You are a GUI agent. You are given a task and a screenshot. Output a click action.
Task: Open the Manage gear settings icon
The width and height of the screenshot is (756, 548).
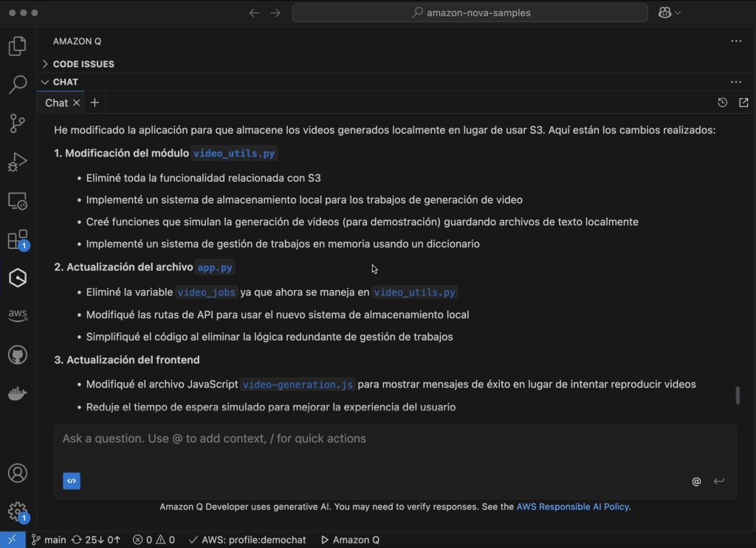click(x=18, y=512)
